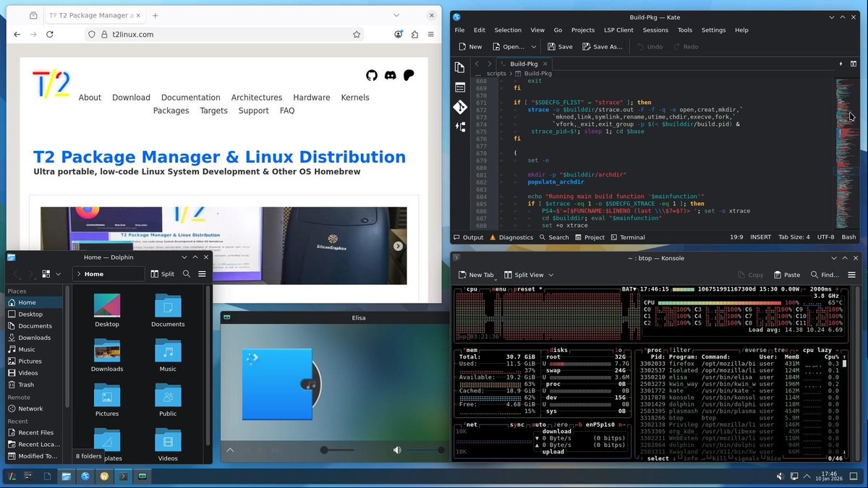
Task: Select the T2 Package Manager browser tab
Action: pyautogui.click(x=96, y=15)
